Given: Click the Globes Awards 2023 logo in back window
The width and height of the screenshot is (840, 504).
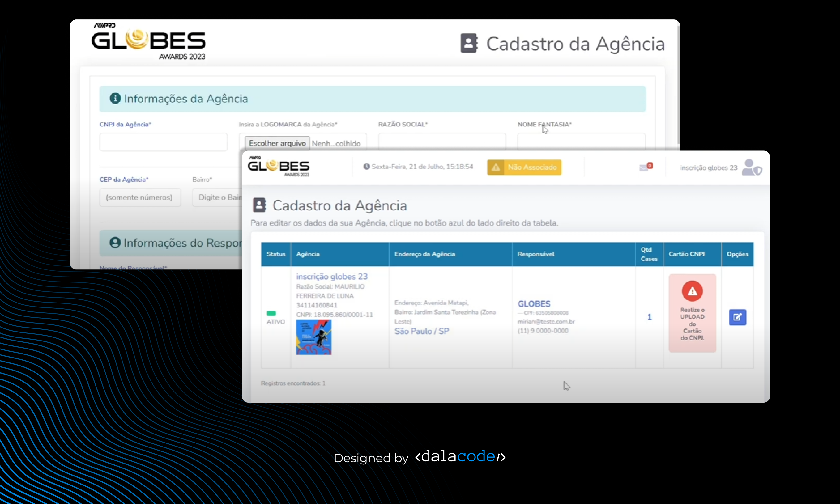Looking at the screenshot, I should (x=148, y=41).
